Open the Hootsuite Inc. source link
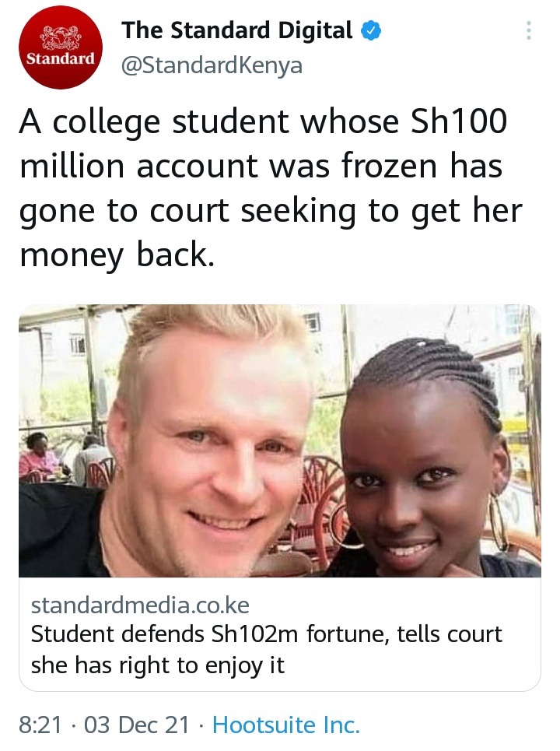 pos(285,725)
